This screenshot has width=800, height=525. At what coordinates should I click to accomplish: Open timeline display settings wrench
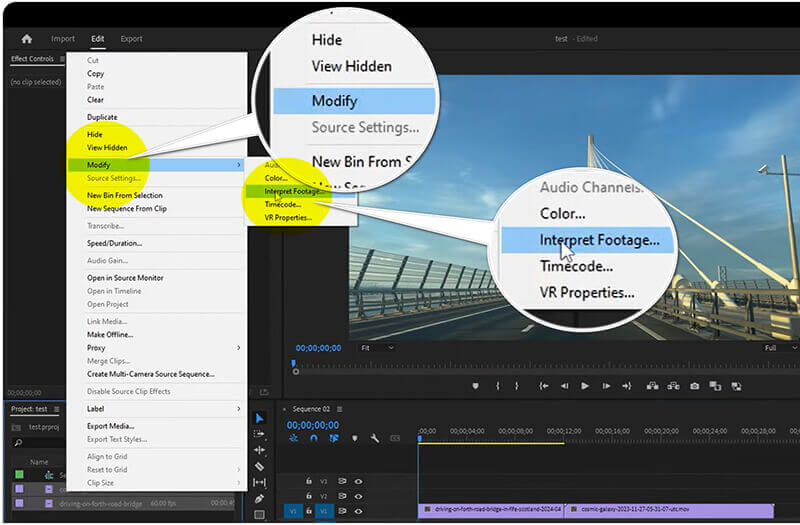tap(374, 438)
